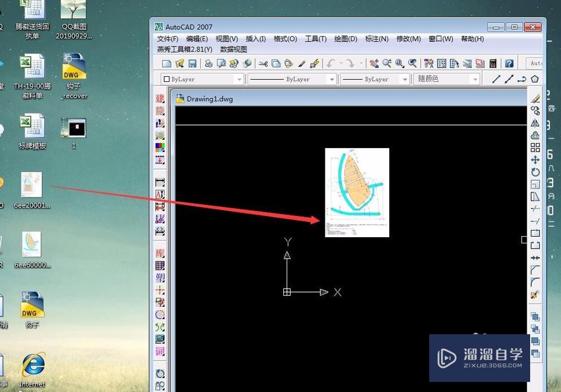Select the Line drawing tool
This screenshot has height=392, width=561.
pyautogui.click(x=496, y=79)
